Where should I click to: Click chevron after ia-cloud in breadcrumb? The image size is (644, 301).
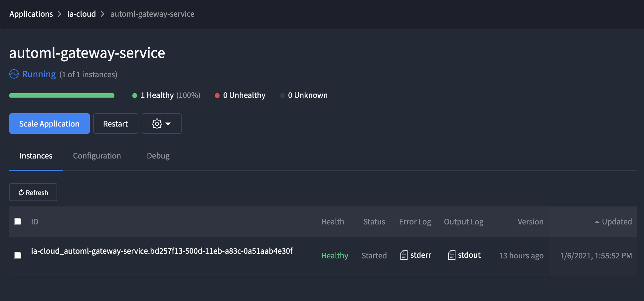coord(102,14)
